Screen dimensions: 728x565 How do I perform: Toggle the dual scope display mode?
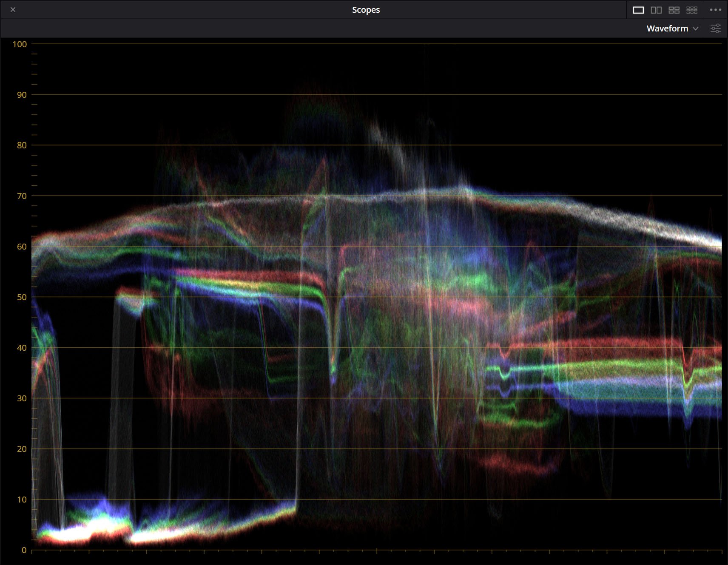tap(657, 9)
